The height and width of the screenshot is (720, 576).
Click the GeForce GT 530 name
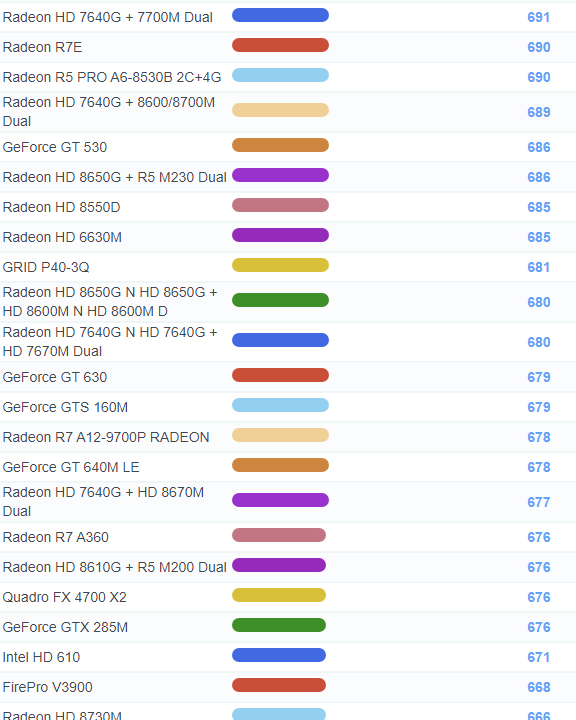click(55, 147)
